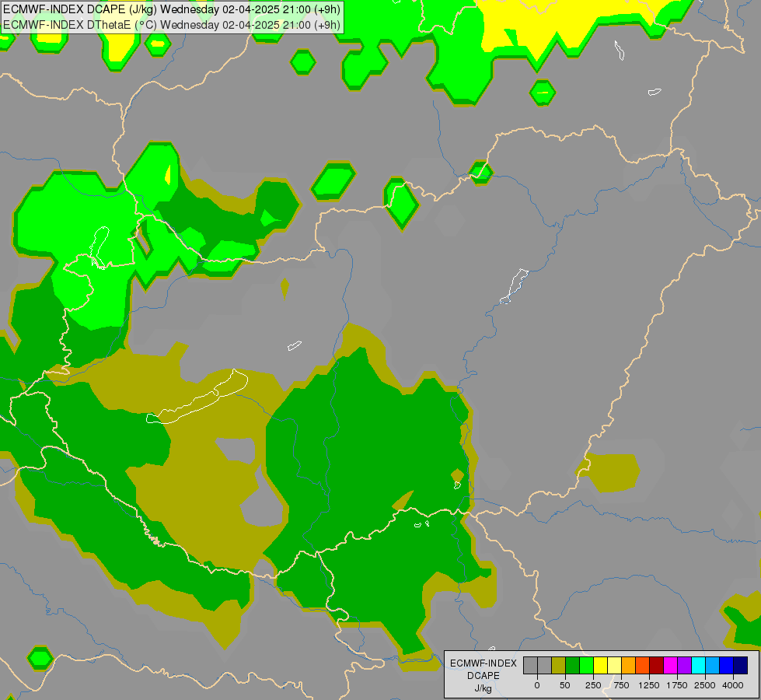
Task: Select the legend value "250"
Action: 593,685
